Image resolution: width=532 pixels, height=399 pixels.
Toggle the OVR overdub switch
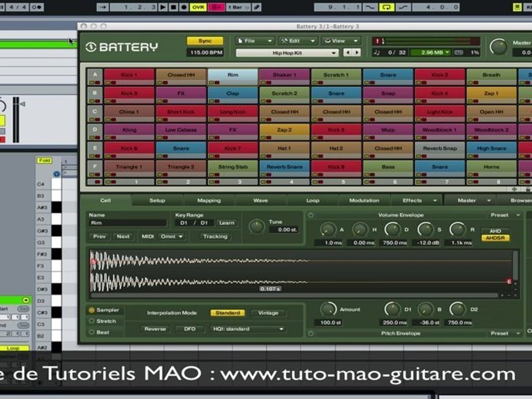(198, 7)
